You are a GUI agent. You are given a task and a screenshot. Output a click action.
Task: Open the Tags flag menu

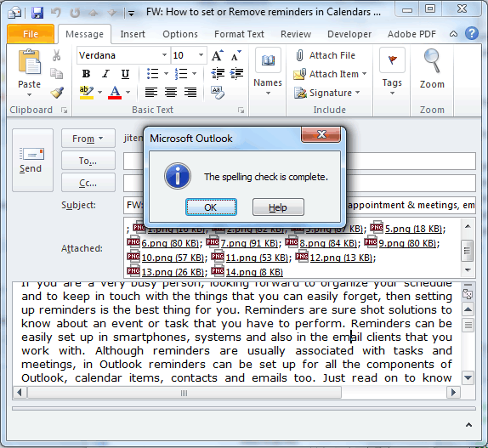[x=392, y=71]
